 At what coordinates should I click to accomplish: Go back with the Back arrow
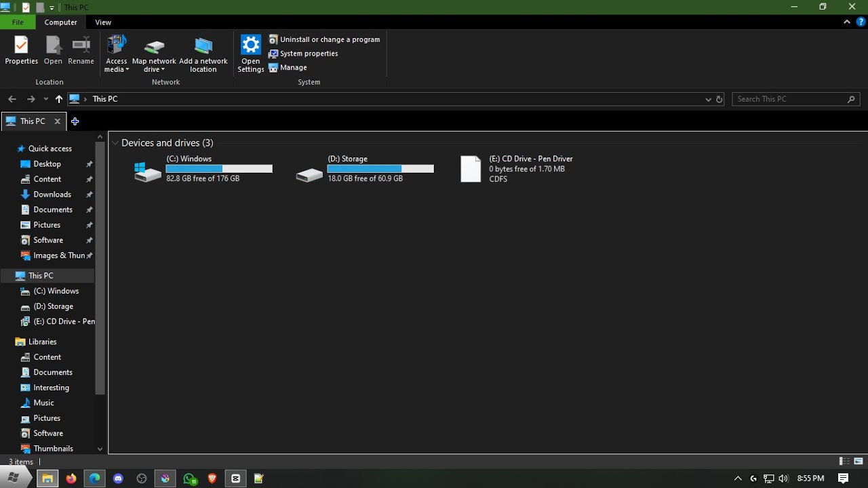pyautogui.click(x=12, y=99)
